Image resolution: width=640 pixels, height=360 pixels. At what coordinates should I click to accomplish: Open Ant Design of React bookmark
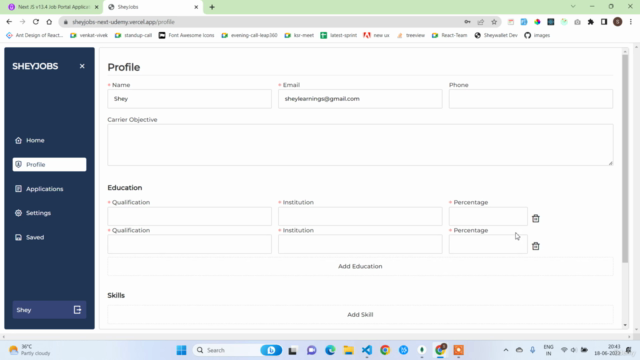tap(35, 36)
